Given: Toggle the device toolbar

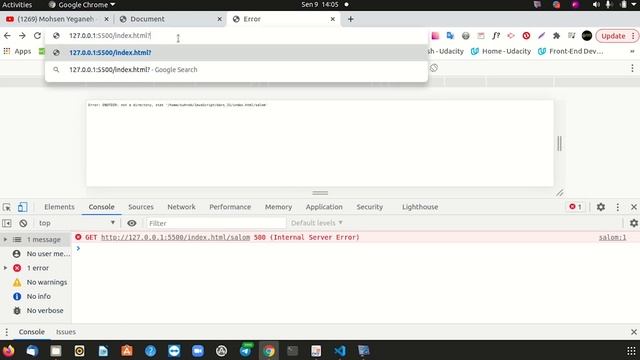Looking at the screenshot, I should (22, 207).
